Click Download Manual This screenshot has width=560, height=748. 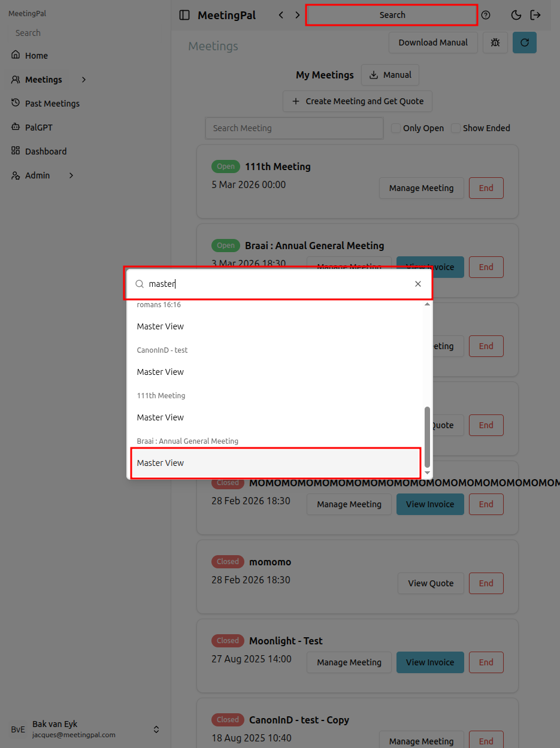tap(433, 43)
